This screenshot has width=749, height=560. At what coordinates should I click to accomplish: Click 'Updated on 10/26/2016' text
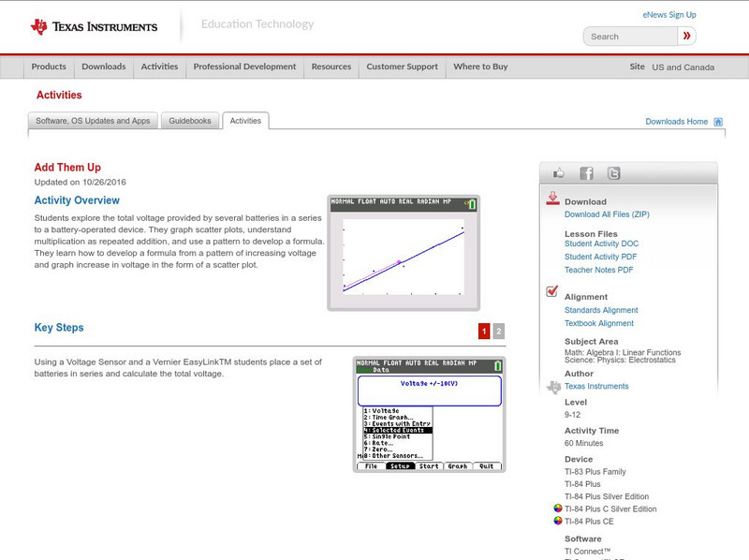click(80, 182)
